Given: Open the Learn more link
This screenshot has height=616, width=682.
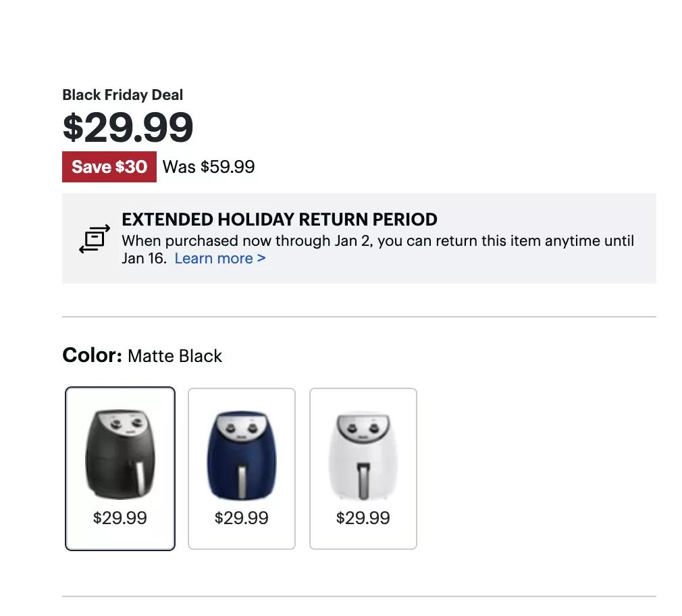Looking at the screenshot, I should pyautogui.click(x=213, y=258).
